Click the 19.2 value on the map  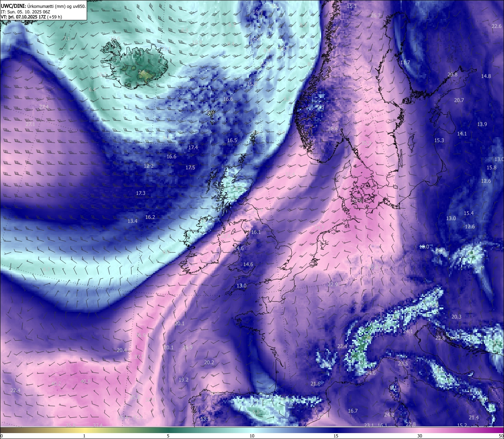pos(183,380)
